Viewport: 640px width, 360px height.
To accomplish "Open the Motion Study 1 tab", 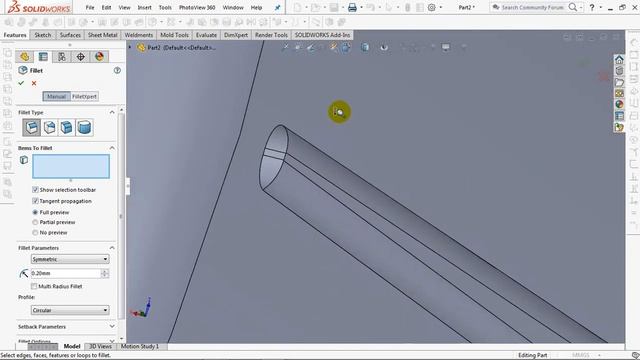I will click(140, 346).
